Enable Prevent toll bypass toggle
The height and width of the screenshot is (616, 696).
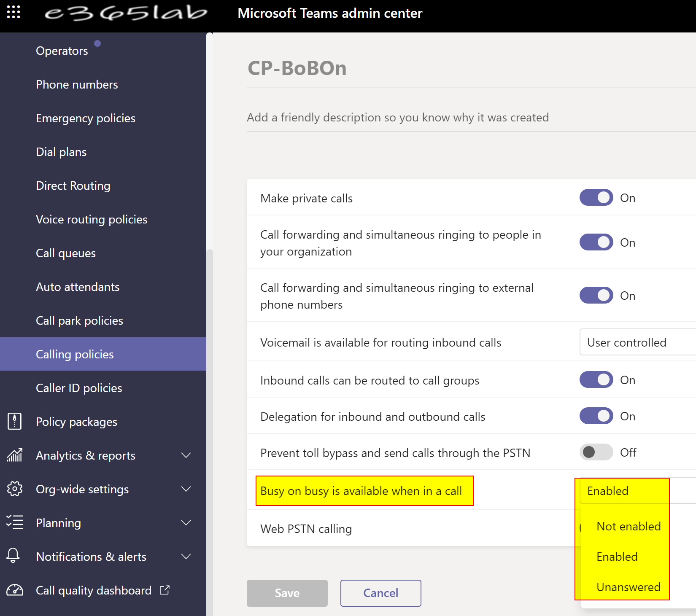coord(596,452)
